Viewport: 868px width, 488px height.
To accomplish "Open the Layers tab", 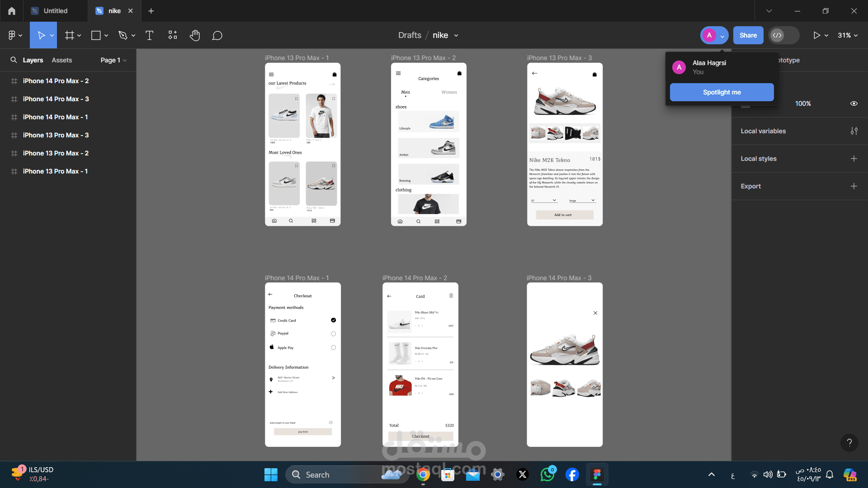I will click(33, 60).
